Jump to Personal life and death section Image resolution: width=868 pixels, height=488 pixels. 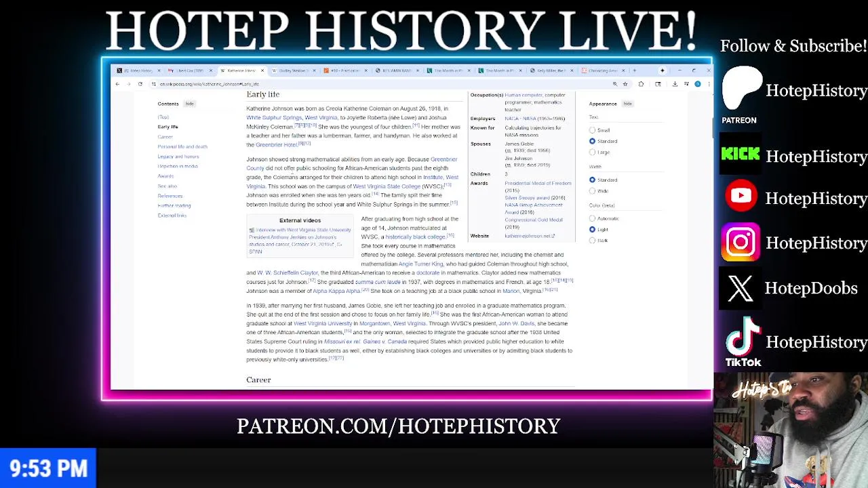click(x=182, y=146)
